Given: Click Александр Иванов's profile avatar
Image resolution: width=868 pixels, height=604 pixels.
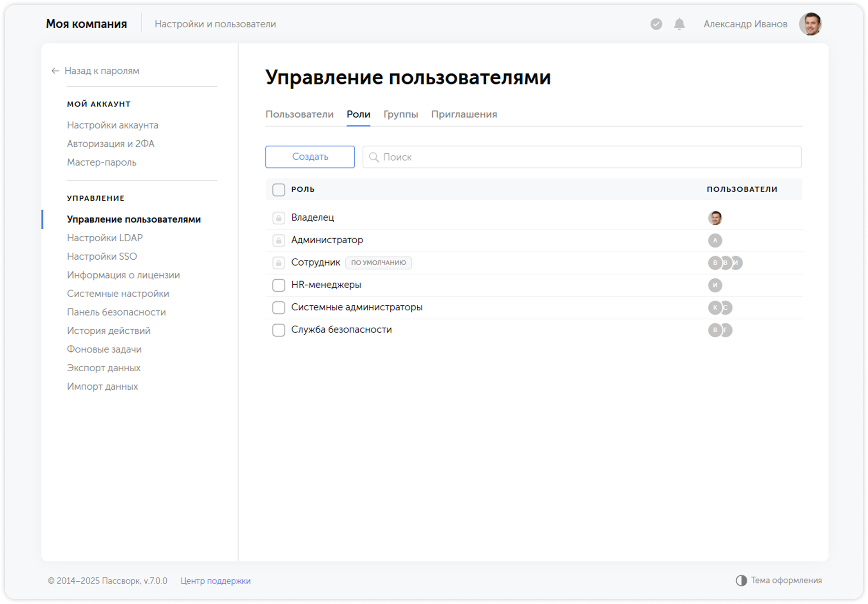Looking at the screenshot, I should pos(810,24).
